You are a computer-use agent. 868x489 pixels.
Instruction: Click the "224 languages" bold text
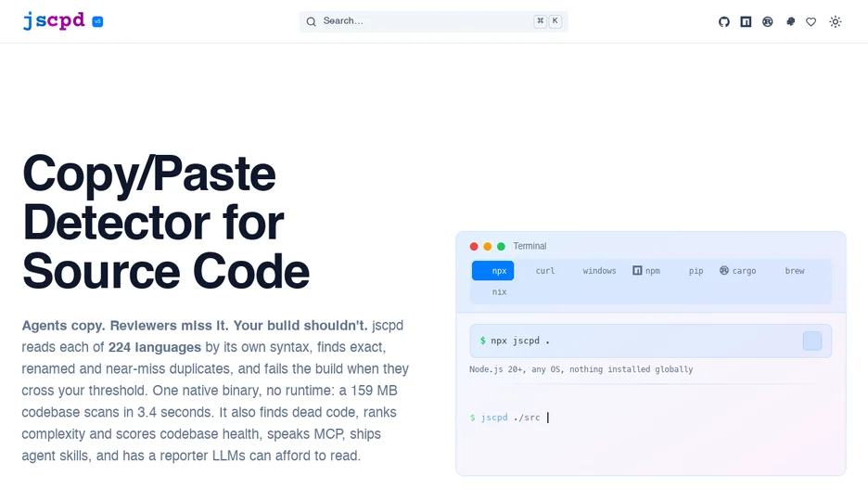tap(155, 347)
